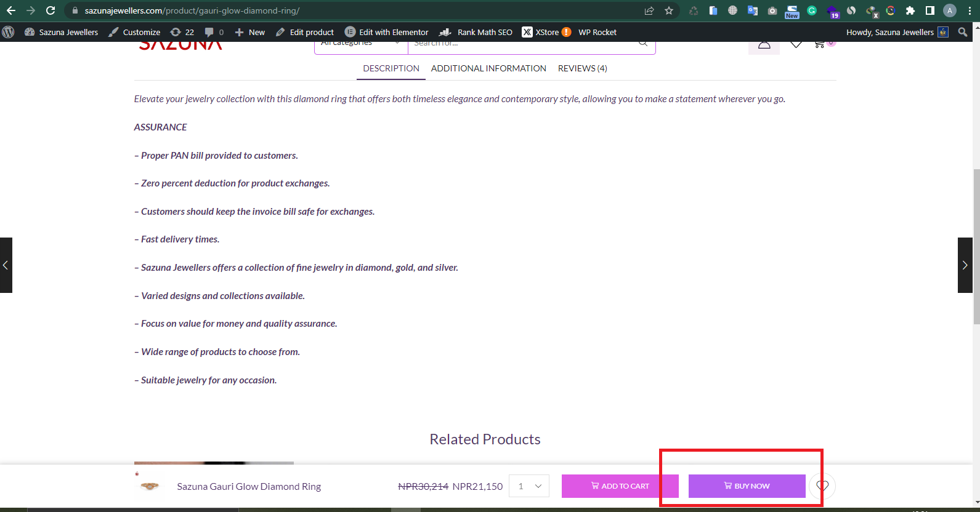Click the XStore orange alert badge
Image resolution: width=980 pixels, height=512 pixels.
click(x=566, y=32)
